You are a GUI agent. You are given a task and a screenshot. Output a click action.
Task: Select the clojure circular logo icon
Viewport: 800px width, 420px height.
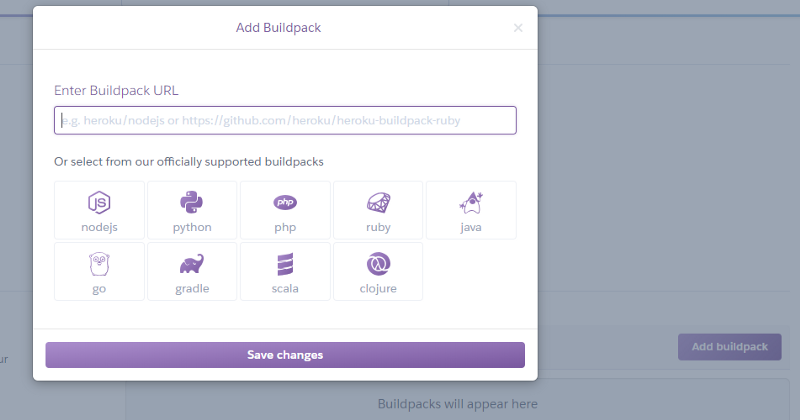point(378,264)
